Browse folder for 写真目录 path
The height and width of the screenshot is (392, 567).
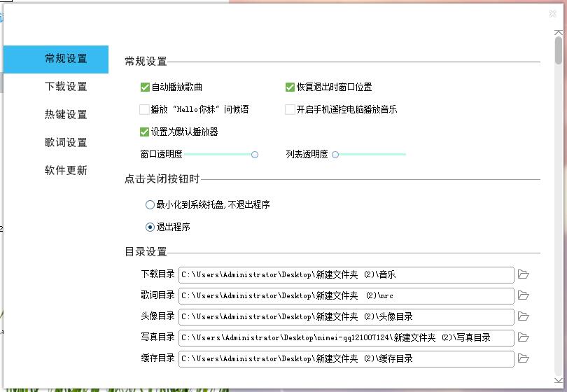tap(523, 337)
